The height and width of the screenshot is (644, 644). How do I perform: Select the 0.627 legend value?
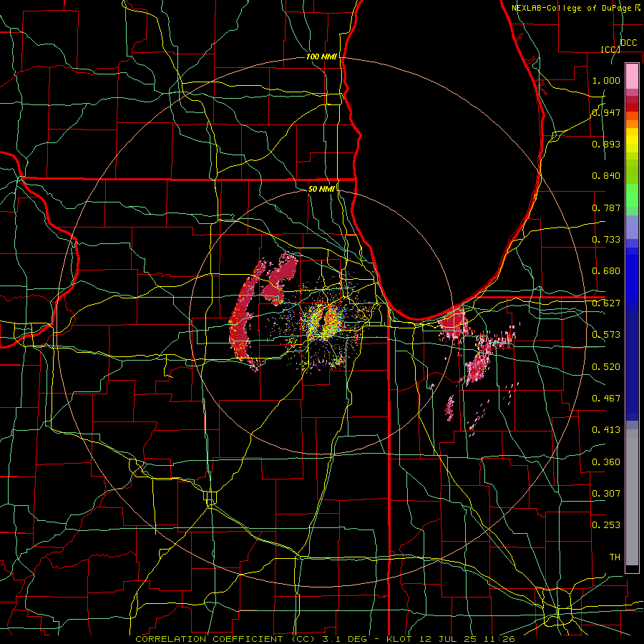[606, 303]
